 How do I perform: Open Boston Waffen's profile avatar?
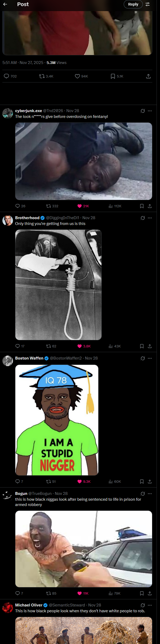point(8,361)
